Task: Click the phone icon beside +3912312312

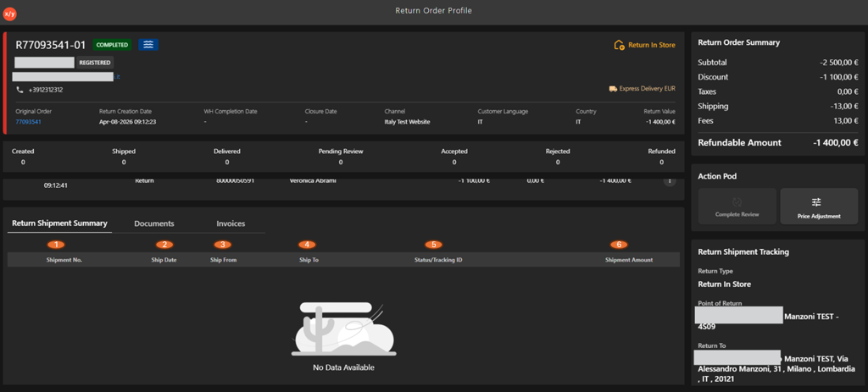Action: pyautogui.click(x=20, y=89)
